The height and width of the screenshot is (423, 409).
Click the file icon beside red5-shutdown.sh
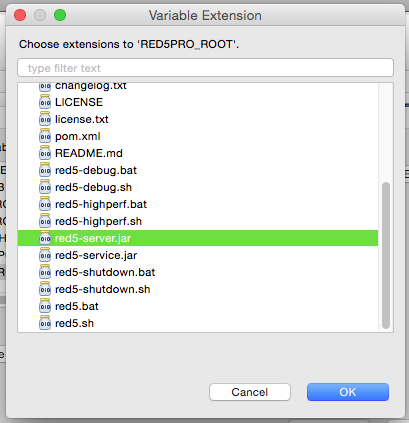click(x=45, y=289)
